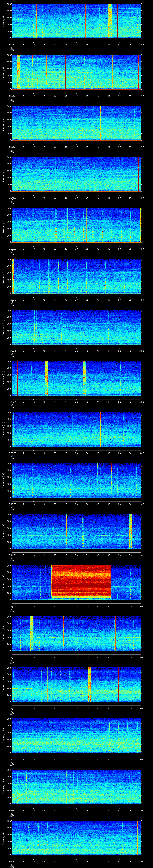Click the 18:02:00 start time label
The width and height of the screenshot is (153, 868).
coord(12,96)
